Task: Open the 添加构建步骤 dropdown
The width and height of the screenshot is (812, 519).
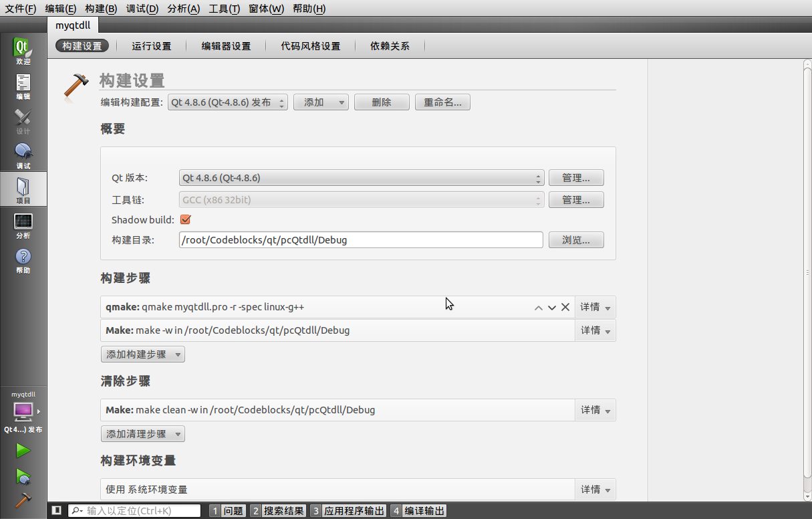Action: 143,354
